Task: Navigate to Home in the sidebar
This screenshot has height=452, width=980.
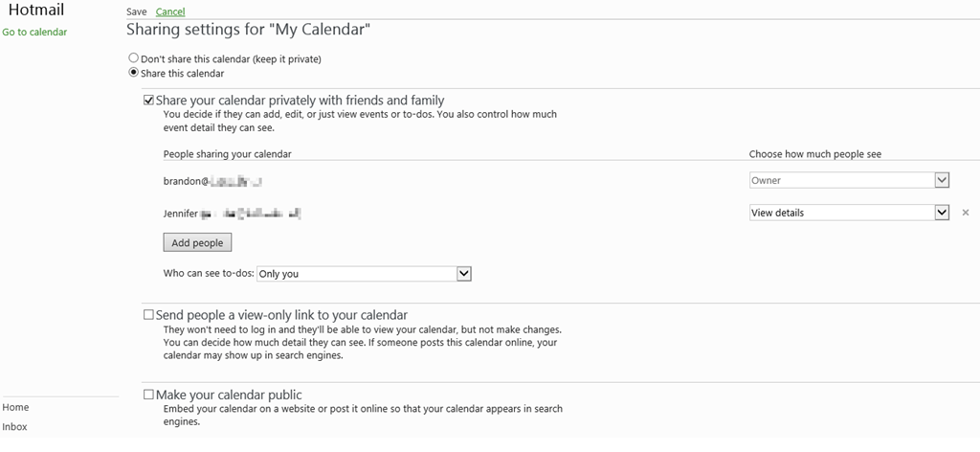Action: tap(16, 407)
